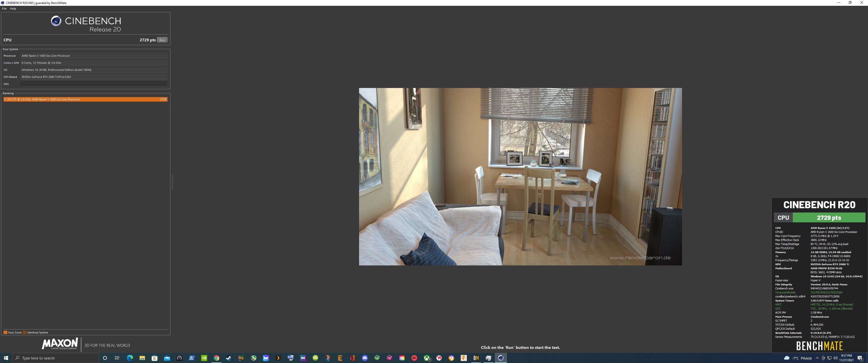This screenshot has height=363, width=868.
Task: Open the File menu
Action: click(4, 8)
